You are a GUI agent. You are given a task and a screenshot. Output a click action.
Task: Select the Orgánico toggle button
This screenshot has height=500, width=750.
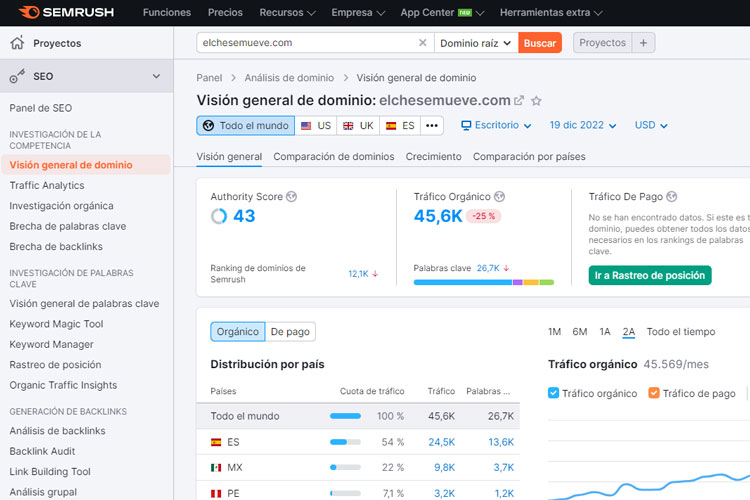click(238, 332)
